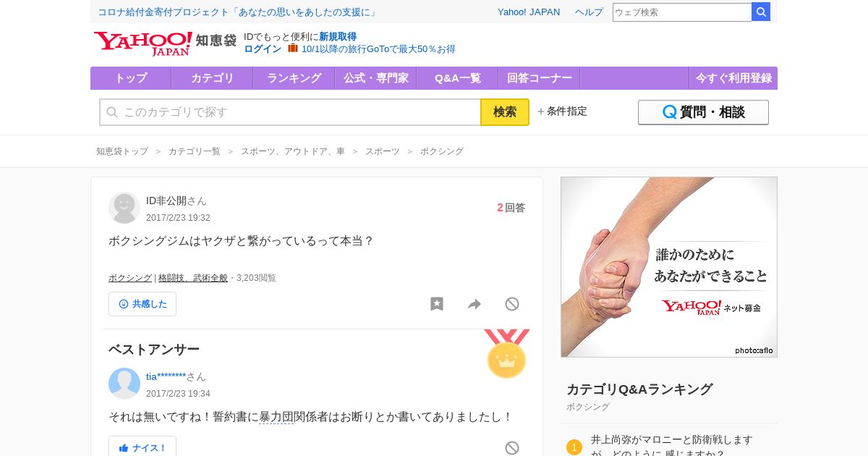Screen dimensions: 868x456
Task: Click the tia******** user avatar
Action: click(x=124, y=384)
